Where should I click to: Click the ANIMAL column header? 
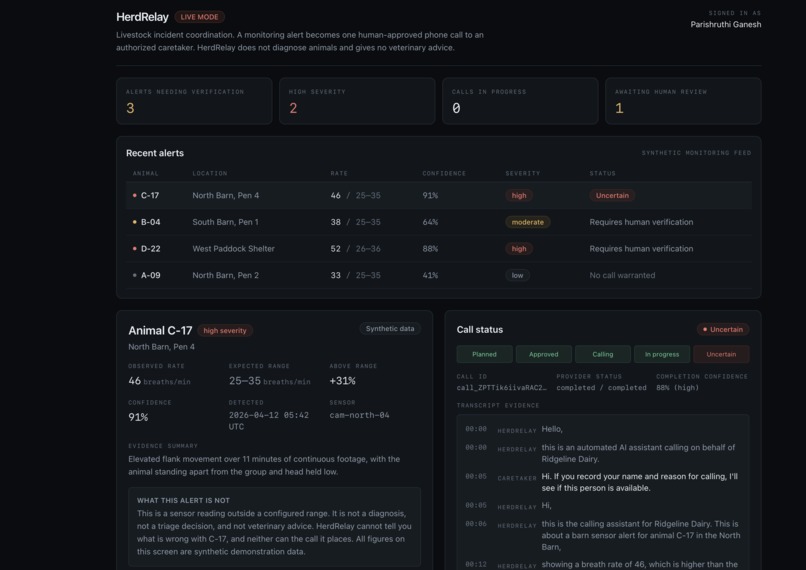145,174
